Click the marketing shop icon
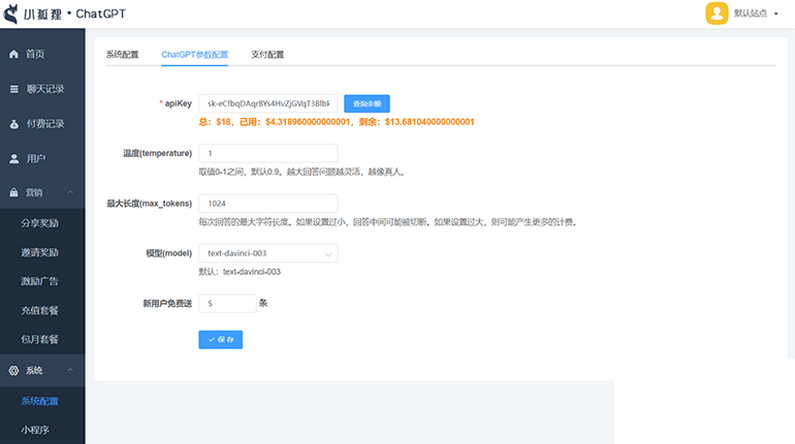The height and width of the screenshot is (444, 795). click(14, 193)
